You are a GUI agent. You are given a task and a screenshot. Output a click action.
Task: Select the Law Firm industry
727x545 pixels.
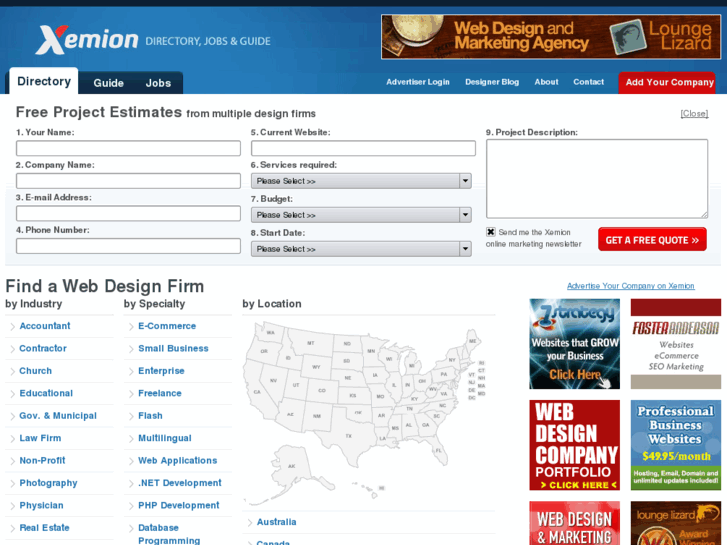tap(40, 438)
